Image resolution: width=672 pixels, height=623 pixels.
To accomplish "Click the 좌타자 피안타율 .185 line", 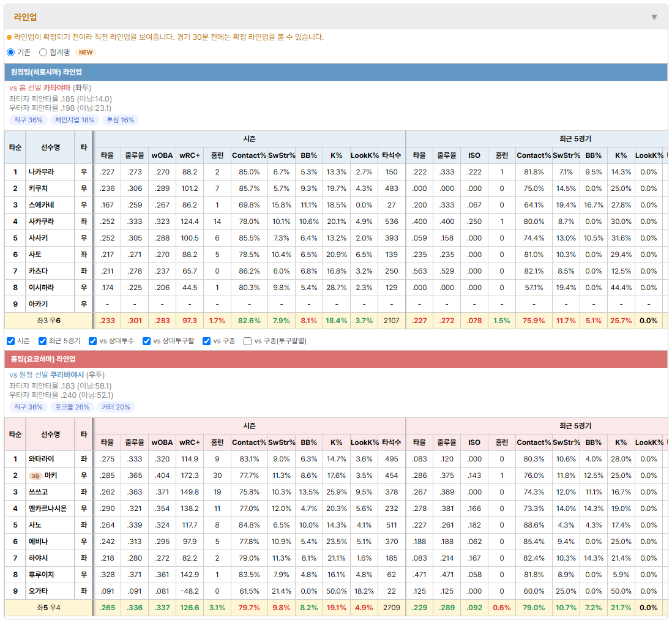I will point(61,99).
